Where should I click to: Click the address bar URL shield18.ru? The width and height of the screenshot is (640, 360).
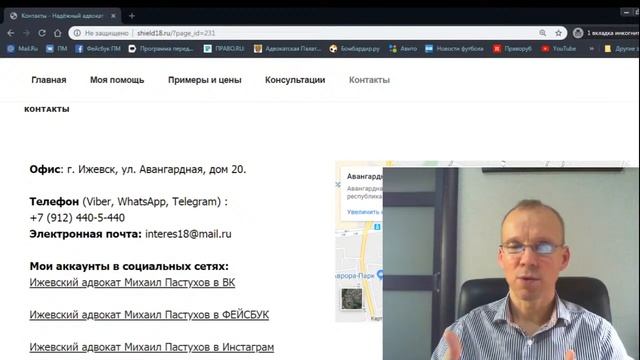[176, 33]
